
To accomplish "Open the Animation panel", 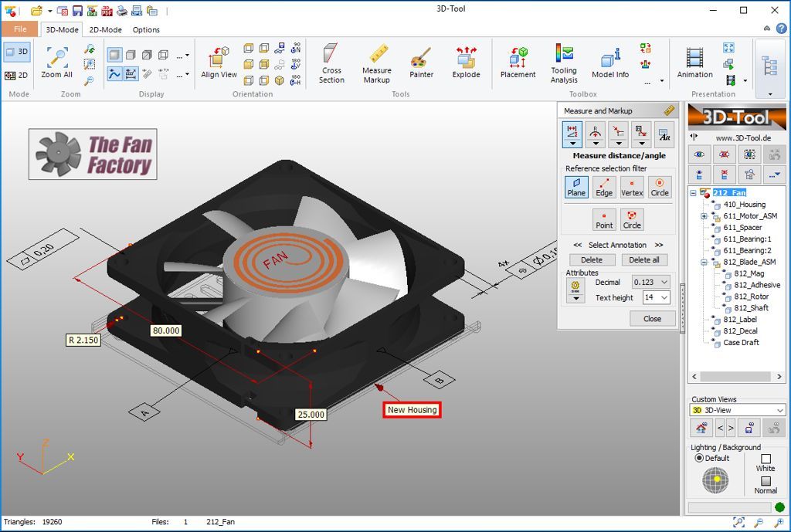I will pyautogui.click(x=694, y=63).
